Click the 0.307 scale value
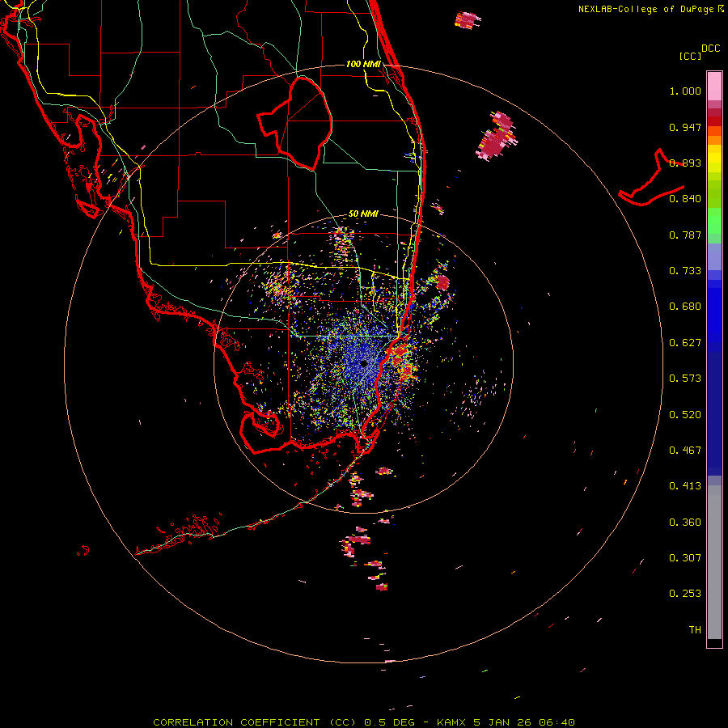Viewport: 728px width, 728px height. pos(685,558)
